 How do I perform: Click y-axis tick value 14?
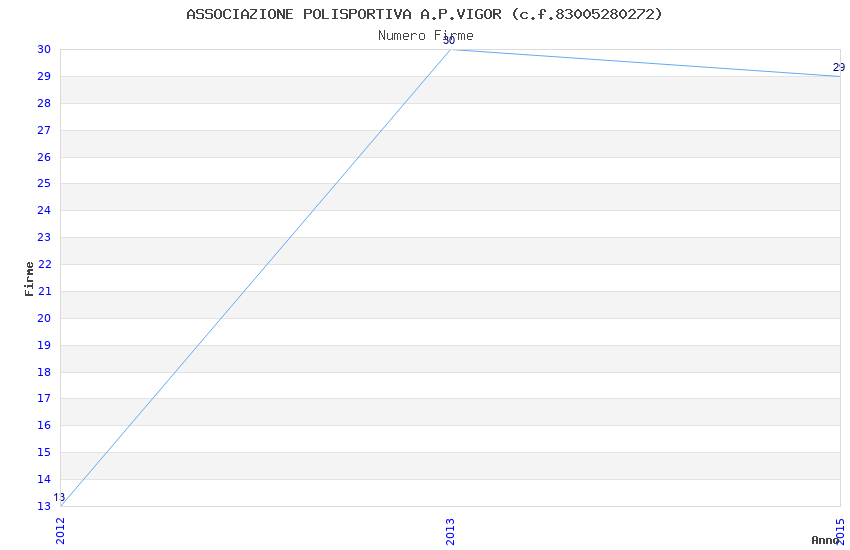[44, 479]
